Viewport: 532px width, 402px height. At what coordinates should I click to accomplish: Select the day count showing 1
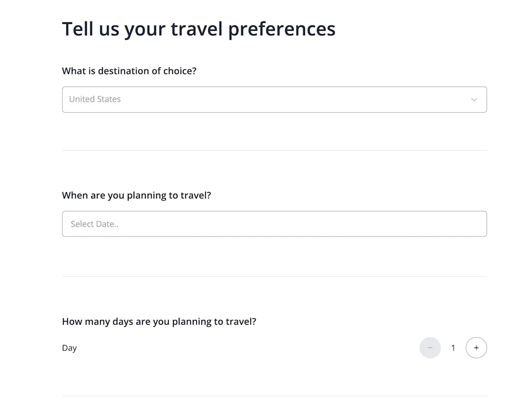(x=453, y=347)
